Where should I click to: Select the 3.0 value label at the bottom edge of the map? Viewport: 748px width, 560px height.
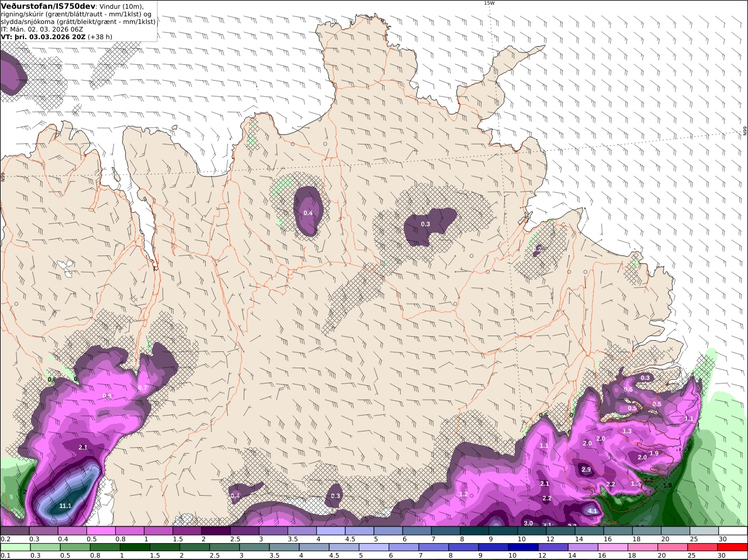528,523
